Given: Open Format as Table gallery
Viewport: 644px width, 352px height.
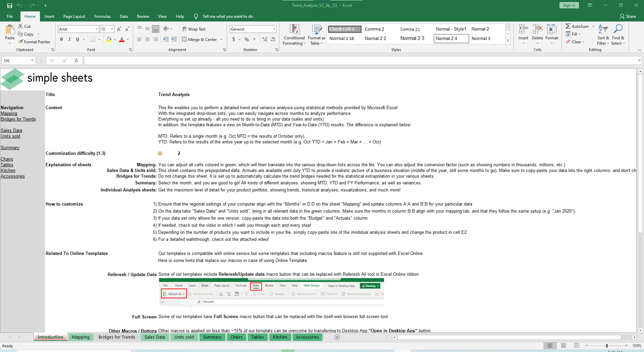Looking at the screenshot, I should pos(317,35).
